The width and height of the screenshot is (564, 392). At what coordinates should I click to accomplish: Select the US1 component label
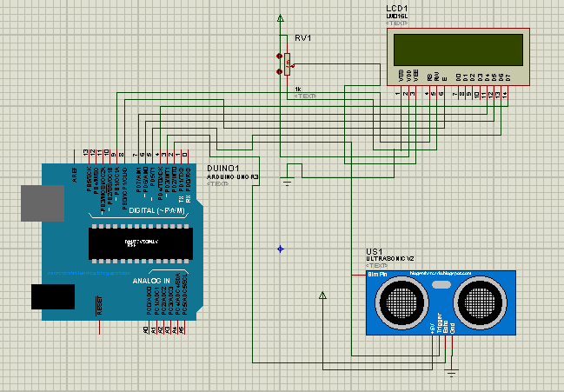point(374,252)
